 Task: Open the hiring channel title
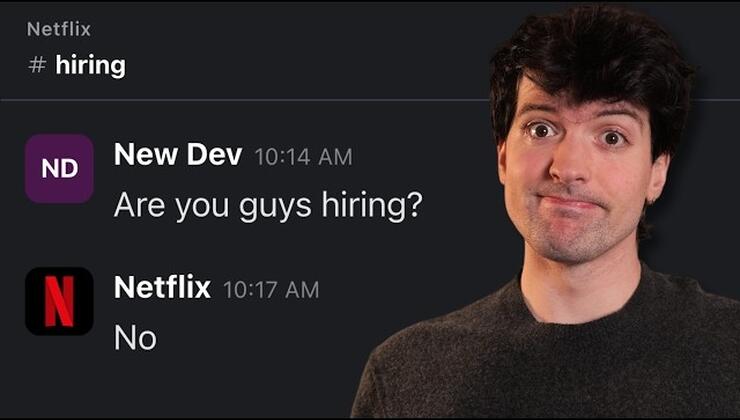pos(91,66)
